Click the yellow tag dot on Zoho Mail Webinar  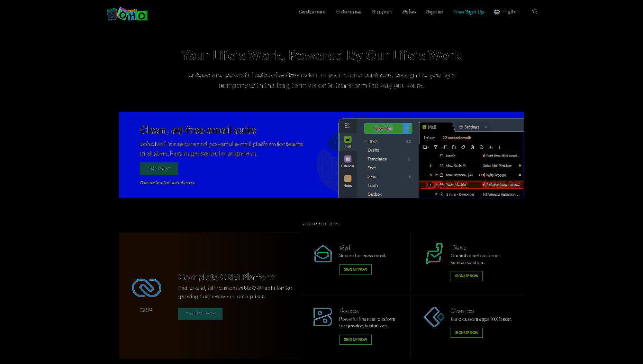(519, 166)
